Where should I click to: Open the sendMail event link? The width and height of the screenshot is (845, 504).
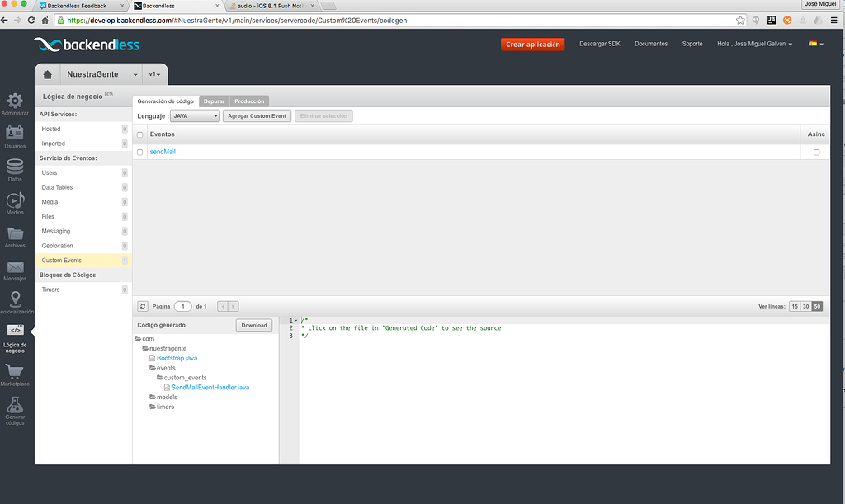(163, 152)
